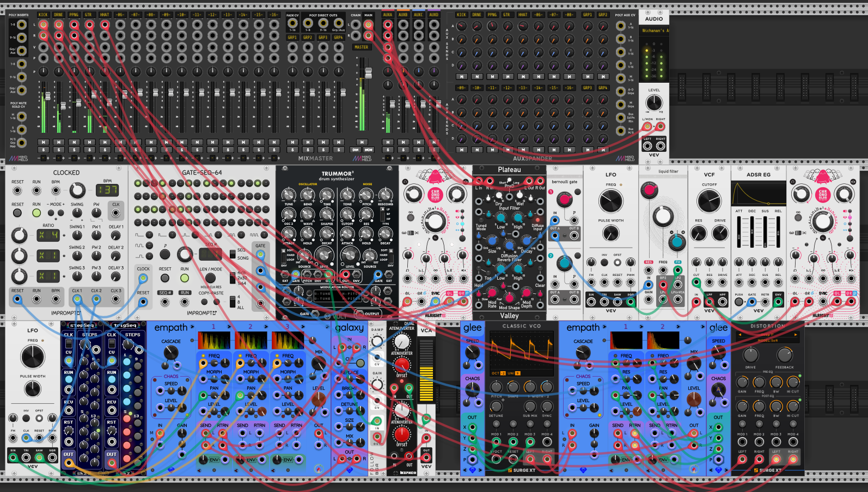Turn the white FREQ knob on liquid filter
Image resolution: width=868 pixels, height=492 pixels.
663,216
